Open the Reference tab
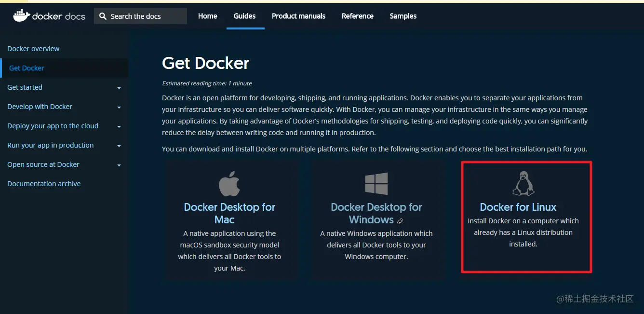 [x=358, y=16]
